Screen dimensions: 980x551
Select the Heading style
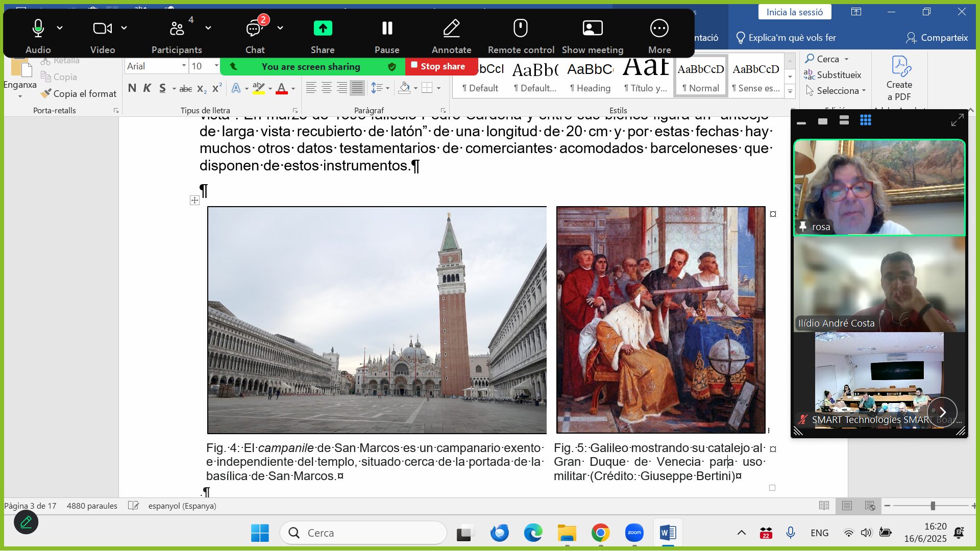point(590,77)
